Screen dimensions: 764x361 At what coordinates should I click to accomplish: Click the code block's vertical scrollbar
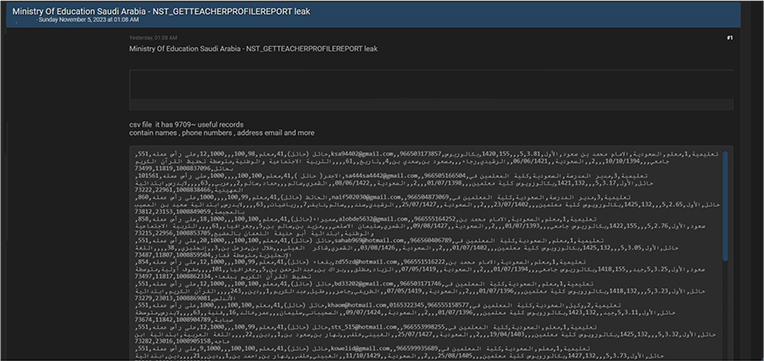pos(726,205)
